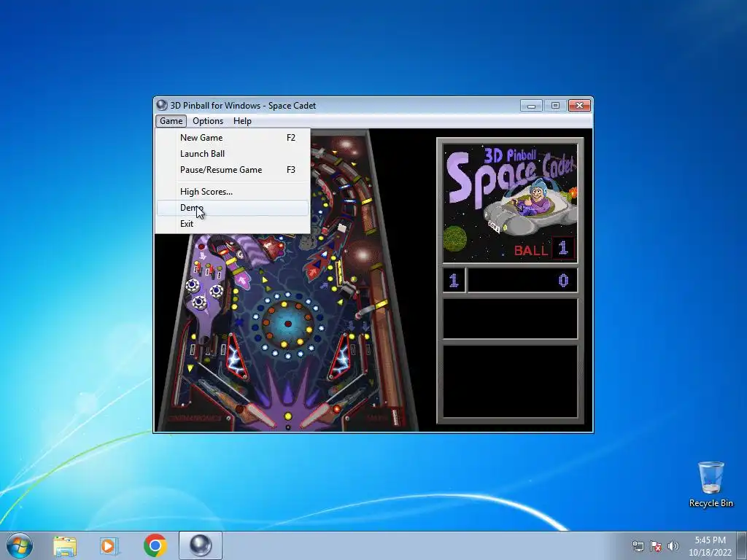Open the Options menu
Viewport: 747px width, 560px height.
[x=208, y=121]
